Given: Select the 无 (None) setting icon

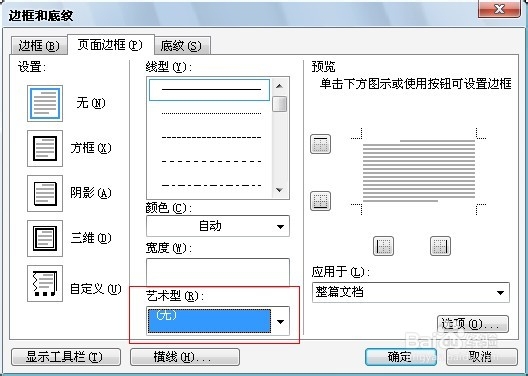Looking at the screenshot, I should (45, 103).
